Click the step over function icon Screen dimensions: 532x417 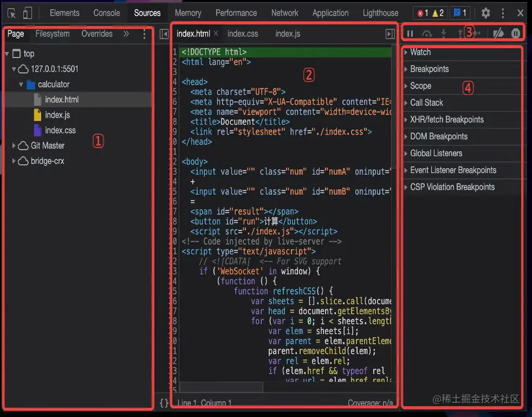(427, 34)
